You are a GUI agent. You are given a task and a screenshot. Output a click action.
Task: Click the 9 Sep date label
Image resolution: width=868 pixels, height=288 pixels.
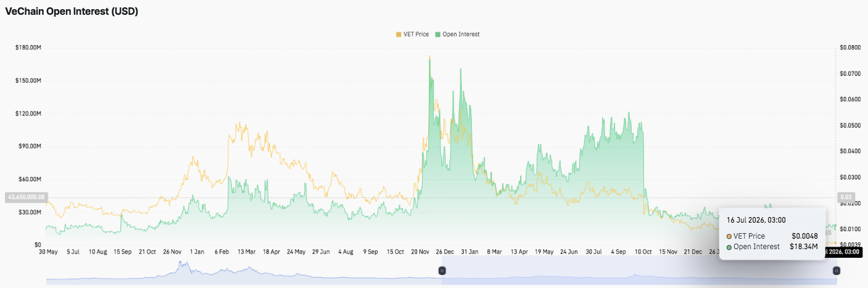click(x=370, y=252)
